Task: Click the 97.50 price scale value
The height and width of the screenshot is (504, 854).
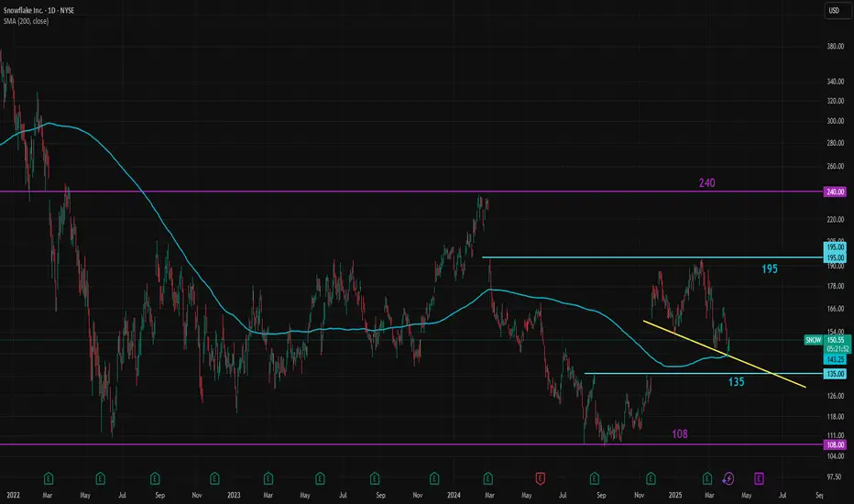Action: [836, 477]
